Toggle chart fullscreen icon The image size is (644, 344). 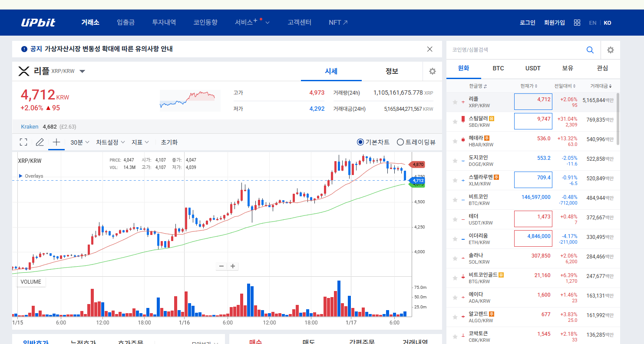pos(23,142)
